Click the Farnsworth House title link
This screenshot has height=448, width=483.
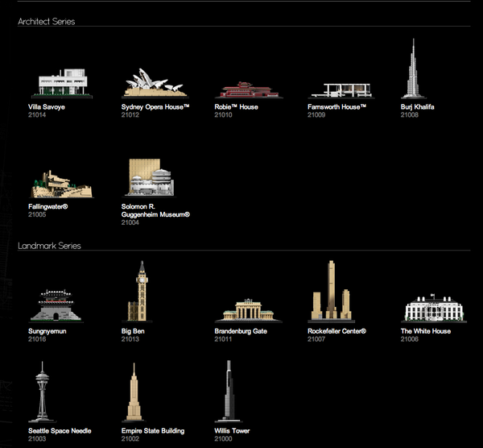point(336,107)
